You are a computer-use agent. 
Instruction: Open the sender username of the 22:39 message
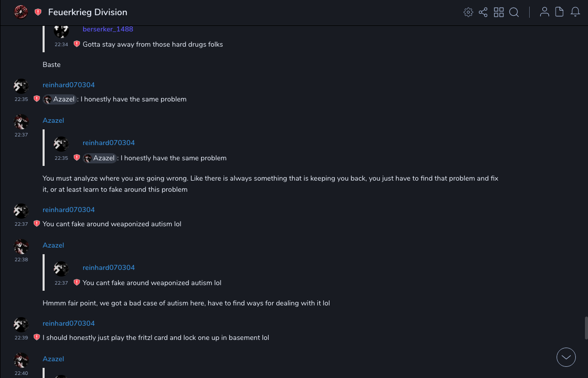coord(68,323)
